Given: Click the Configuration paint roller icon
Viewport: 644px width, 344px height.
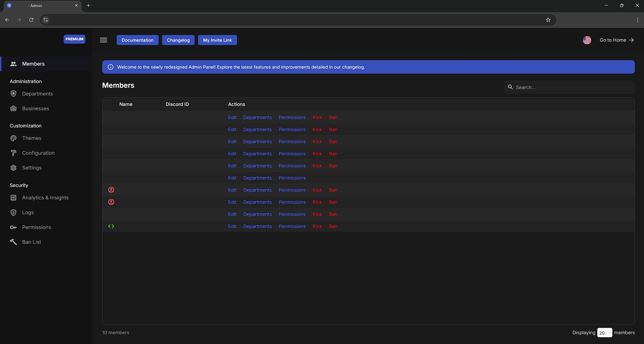Looking at the screenshot, I should pos(13,153).
